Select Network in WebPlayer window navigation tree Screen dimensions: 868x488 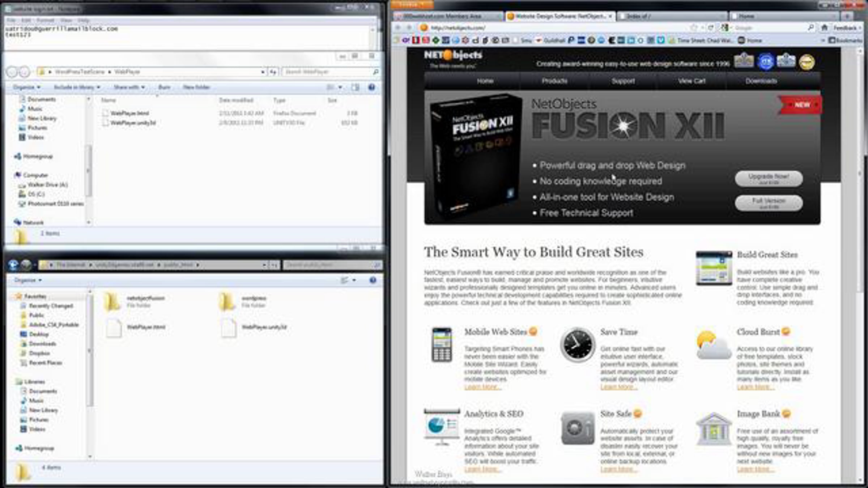(x=29, y=223)
